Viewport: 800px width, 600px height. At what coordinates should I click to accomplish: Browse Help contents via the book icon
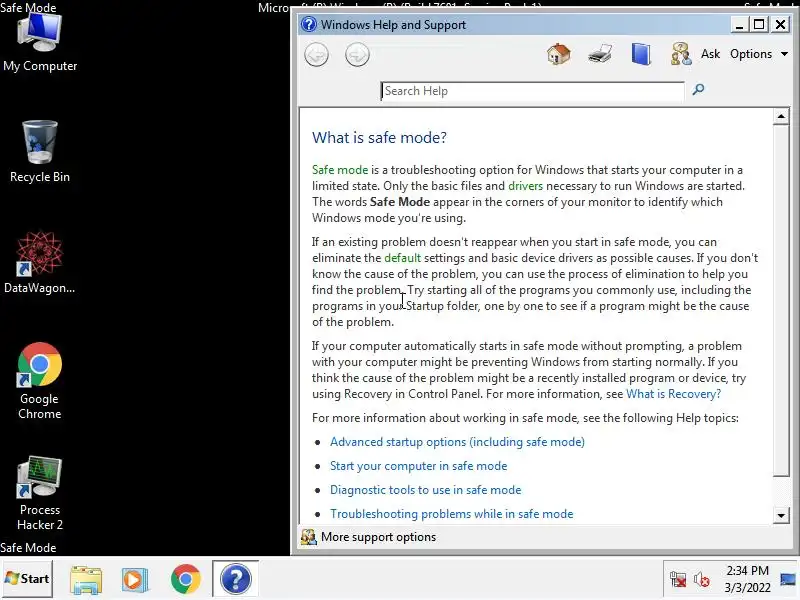[x=641, y=54]
